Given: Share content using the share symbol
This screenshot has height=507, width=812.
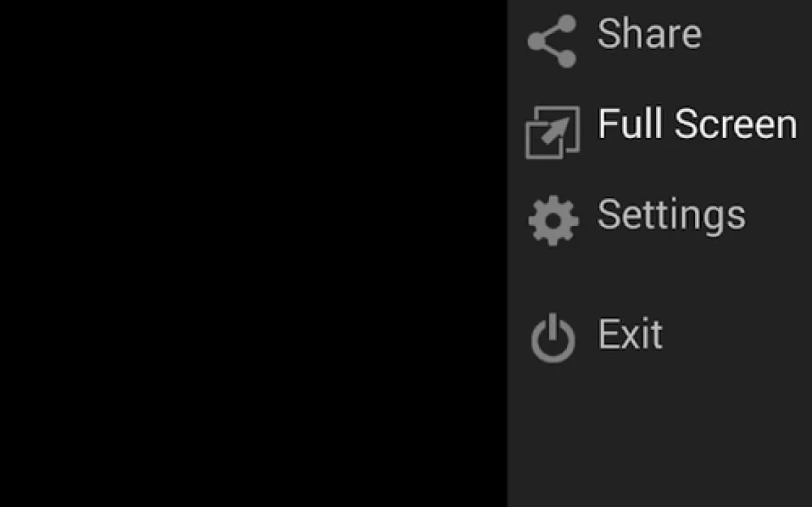Looking at the screenshot, I should [x=552, y=41].
